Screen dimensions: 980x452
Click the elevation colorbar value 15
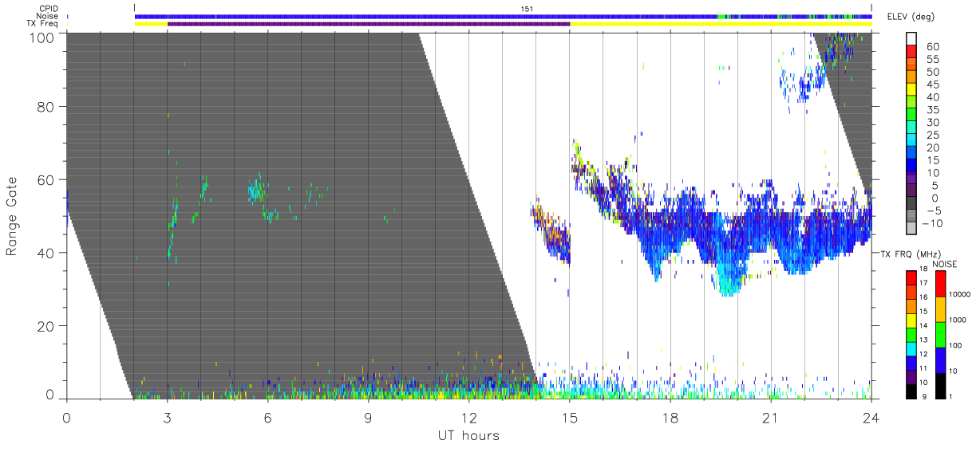pos(935,160)
